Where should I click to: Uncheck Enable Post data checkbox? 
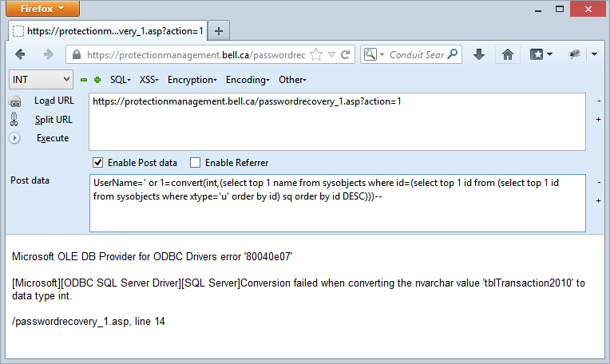point(97,163)
